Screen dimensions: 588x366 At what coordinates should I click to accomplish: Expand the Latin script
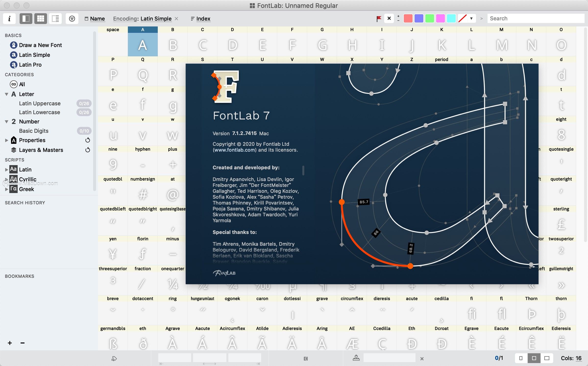tap(7, 170)
